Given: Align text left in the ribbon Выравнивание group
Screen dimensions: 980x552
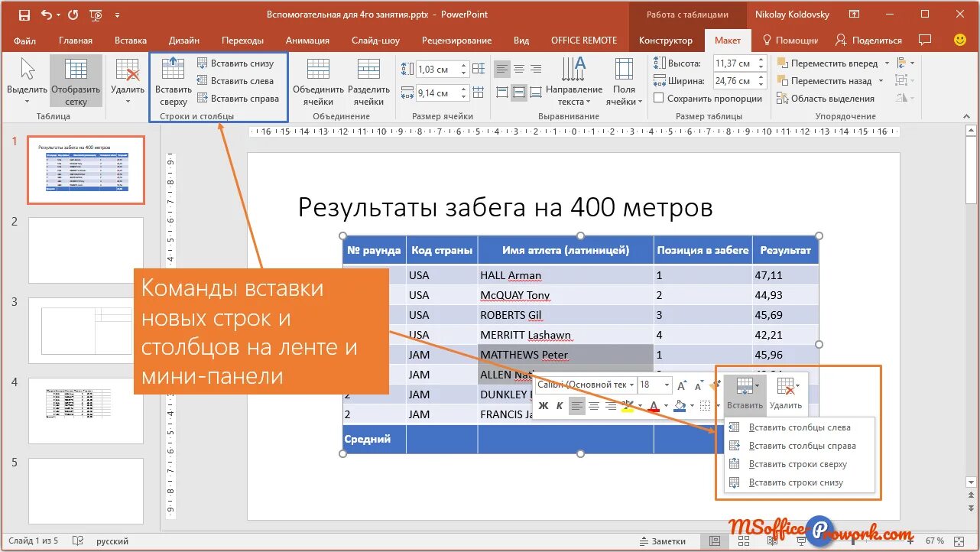Looking at the screenshot, I should point(502,70).
